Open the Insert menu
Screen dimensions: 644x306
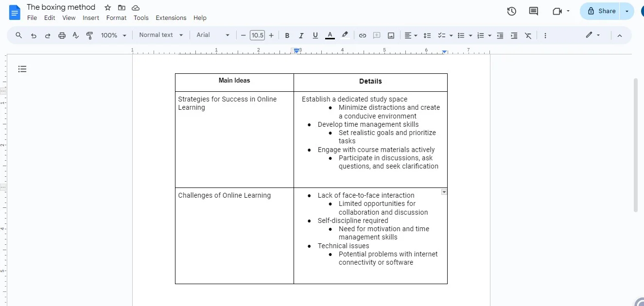[91, 17]
